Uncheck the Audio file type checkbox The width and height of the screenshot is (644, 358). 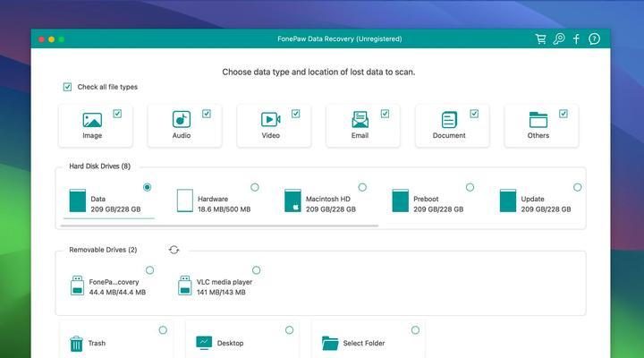coord(207,114)
